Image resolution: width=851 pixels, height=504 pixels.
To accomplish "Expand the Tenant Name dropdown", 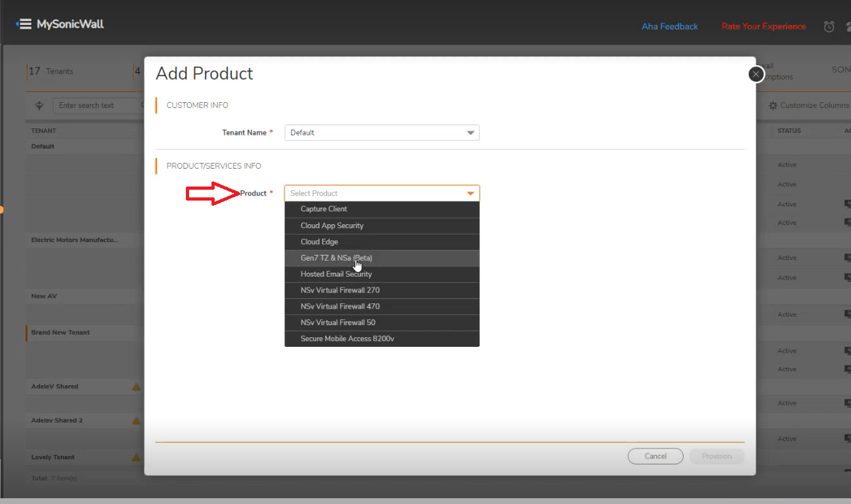I will coord(470,133).
